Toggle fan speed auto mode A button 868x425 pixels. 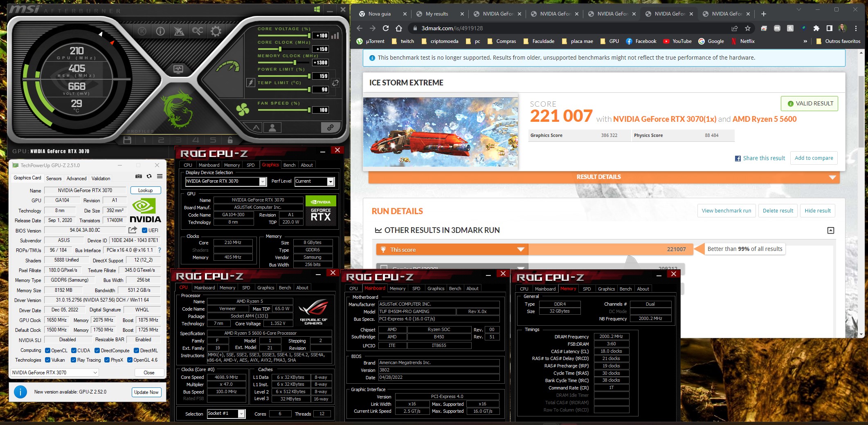(x=256, y=127)
